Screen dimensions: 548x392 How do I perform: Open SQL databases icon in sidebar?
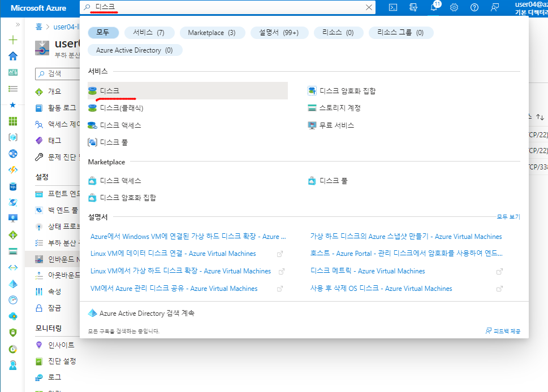pyautogui.click(x=13, y=186)
